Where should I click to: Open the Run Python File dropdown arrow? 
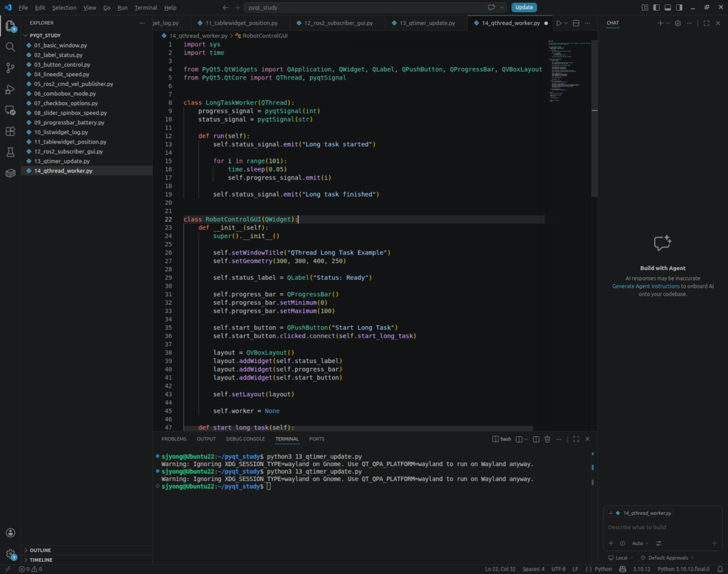(566, 23)
